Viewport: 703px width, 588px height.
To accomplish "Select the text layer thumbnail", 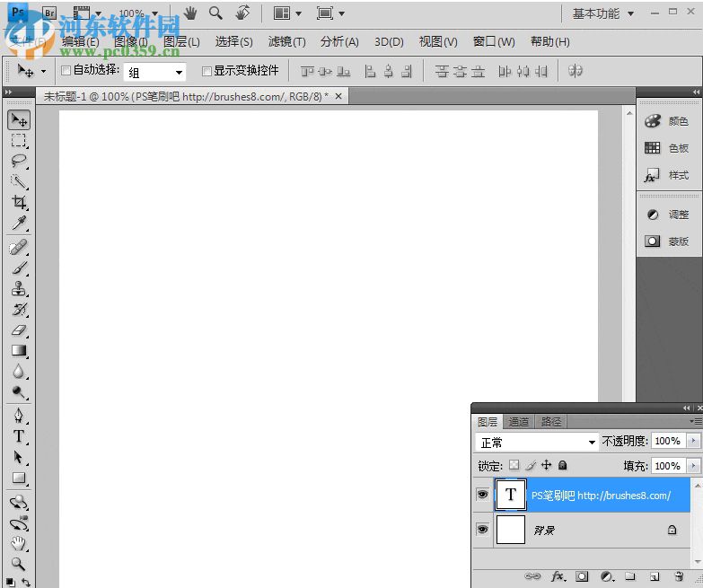I will (511, 495).
